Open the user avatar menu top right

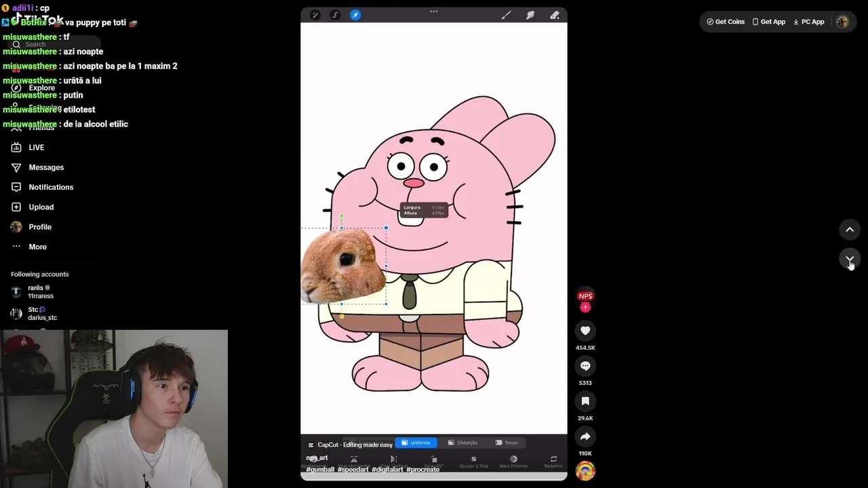click(x=842, y=22)
